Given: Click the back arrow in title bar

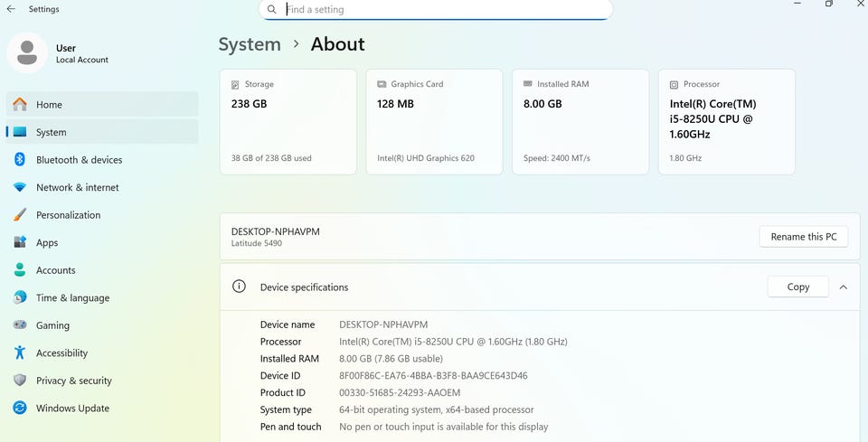Looking at the screenshot, I should (11, 9).
